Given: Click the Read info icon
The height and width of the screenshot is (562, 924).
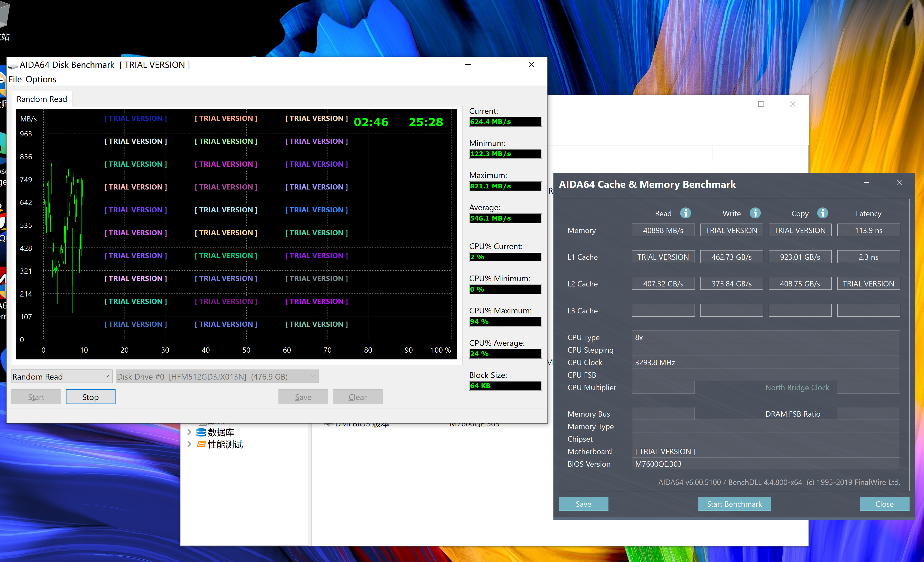Looking at the screenshot, I should (685, 213).
